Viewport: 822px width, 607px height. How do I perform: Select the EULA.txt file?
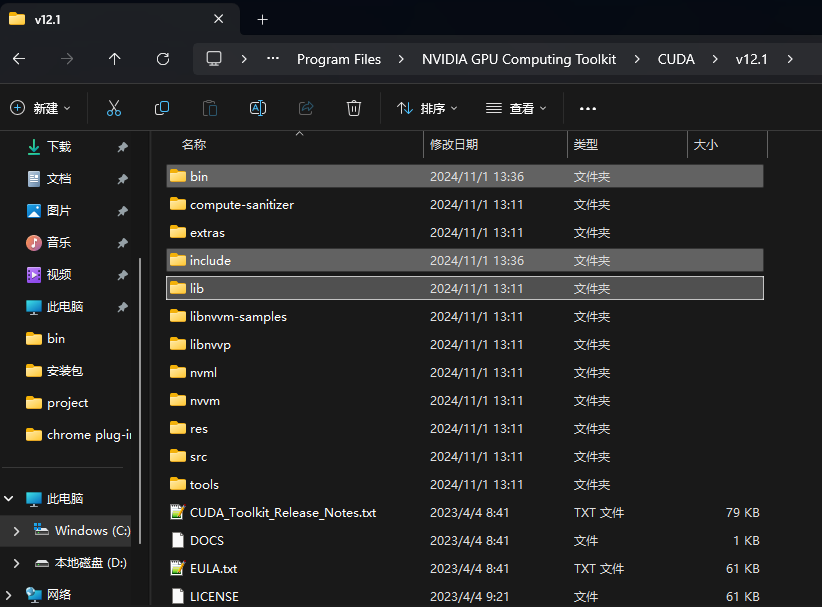point(465,569)
